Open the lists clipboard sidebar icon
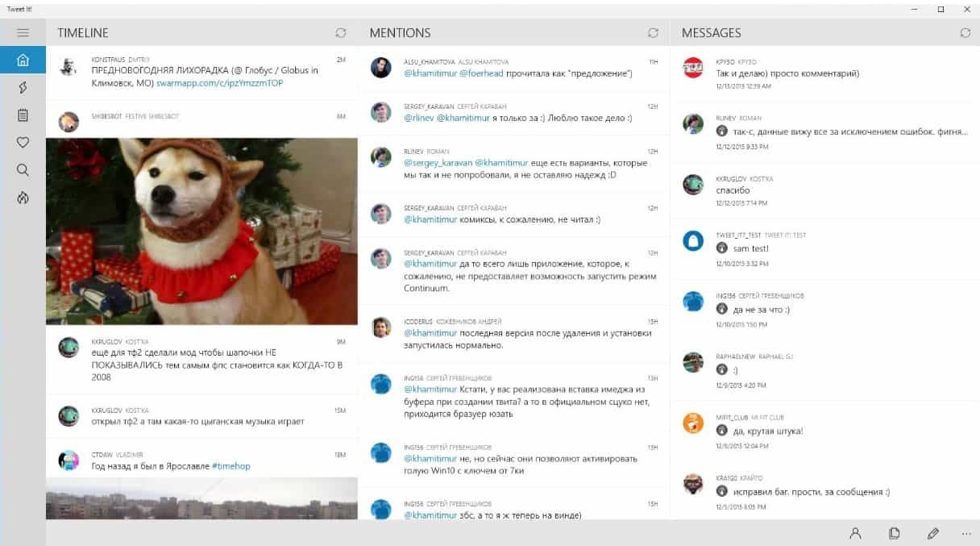This screenshot has width=980, height=546. pos(23,115)
